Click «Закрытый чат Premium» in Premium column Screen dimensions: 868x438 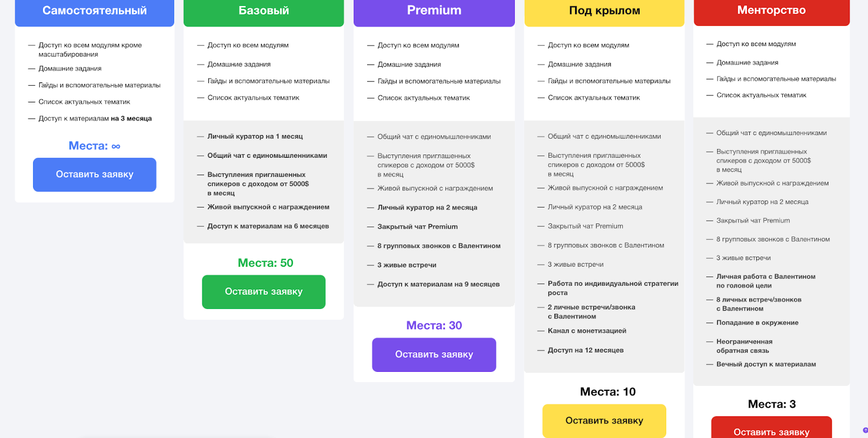click(x=417, y=227)
